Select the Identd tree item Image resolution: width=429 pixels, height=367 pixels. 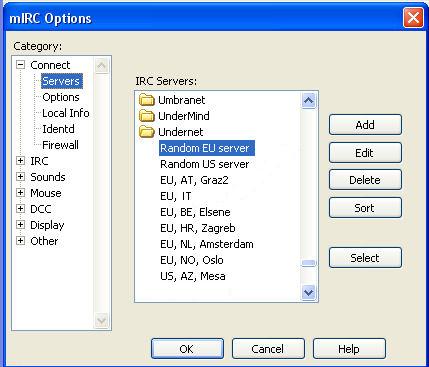[58, 129]
